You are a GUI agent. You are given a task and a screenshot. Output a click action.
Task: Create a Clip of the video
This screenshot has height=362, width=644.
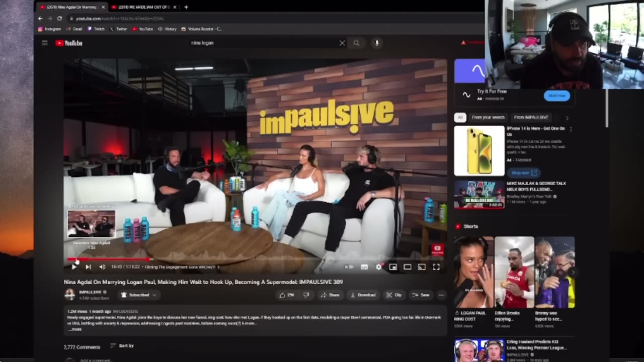[x=394, y=295]
